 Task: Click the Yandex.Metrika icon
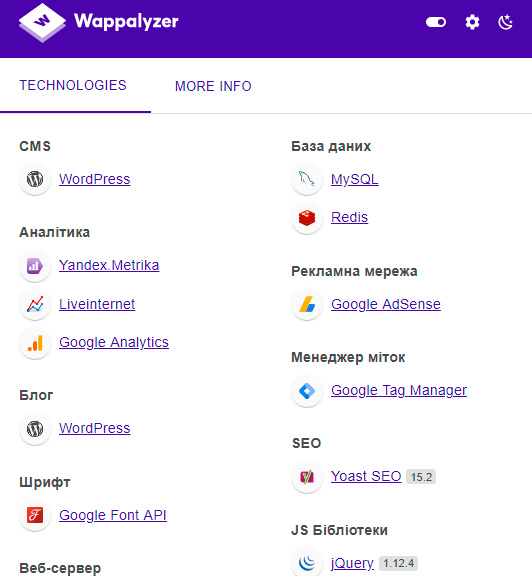[35, 266]
